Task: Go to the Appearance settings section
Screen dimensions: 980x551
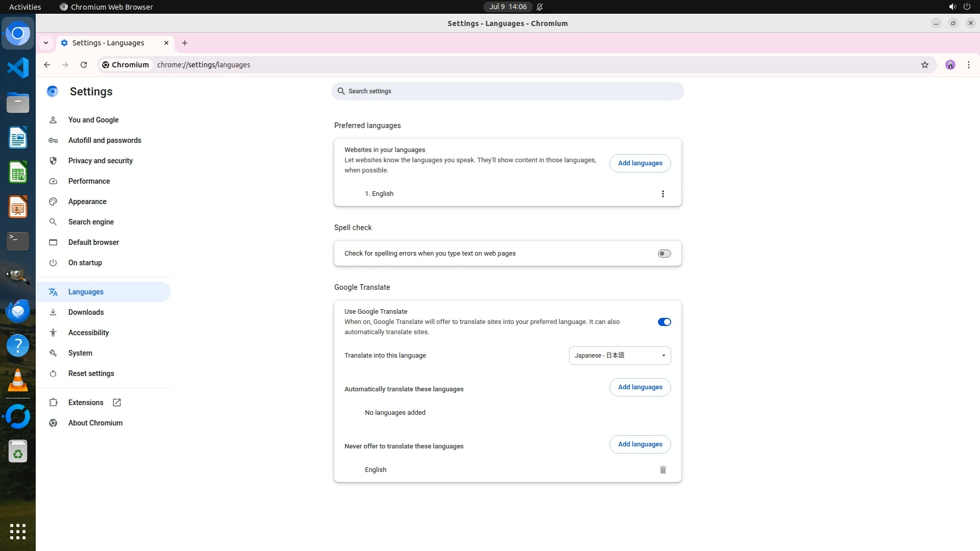Action: (x=87, y=202)
